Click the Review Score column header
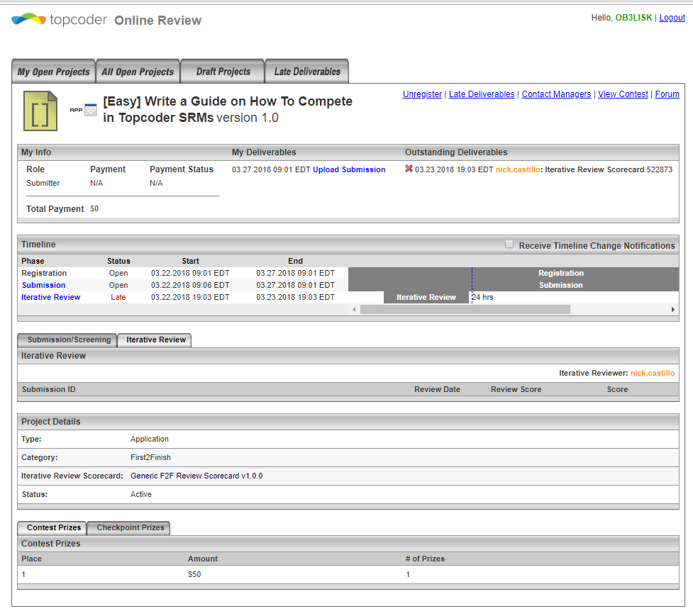693x616 pixels. point(516,389)
